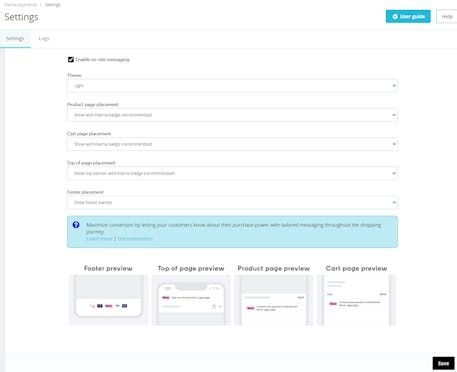Click the Footer preview thumbnail
Viewport: 457px width, 372px height.
tap(108, 300)
